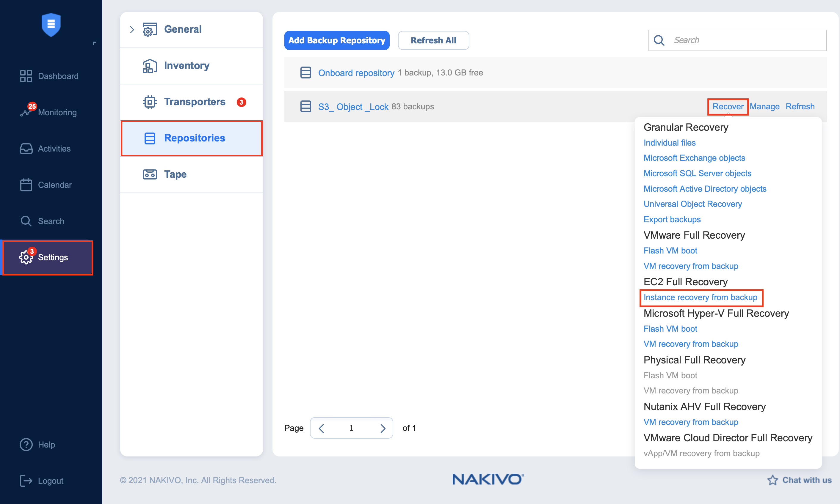Choose Export backups option
The image size is (840, 504).
click(x=672, y=219)
